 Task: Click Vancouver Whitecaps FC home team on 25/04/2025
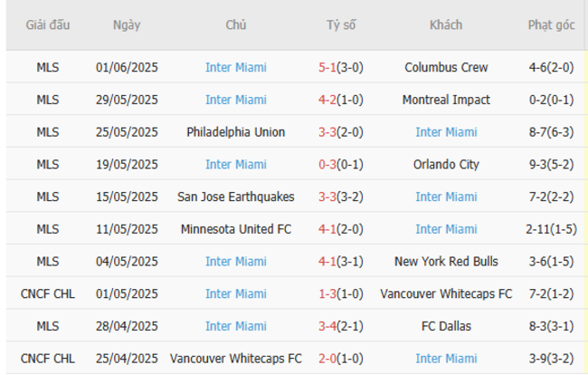[235, 360]
